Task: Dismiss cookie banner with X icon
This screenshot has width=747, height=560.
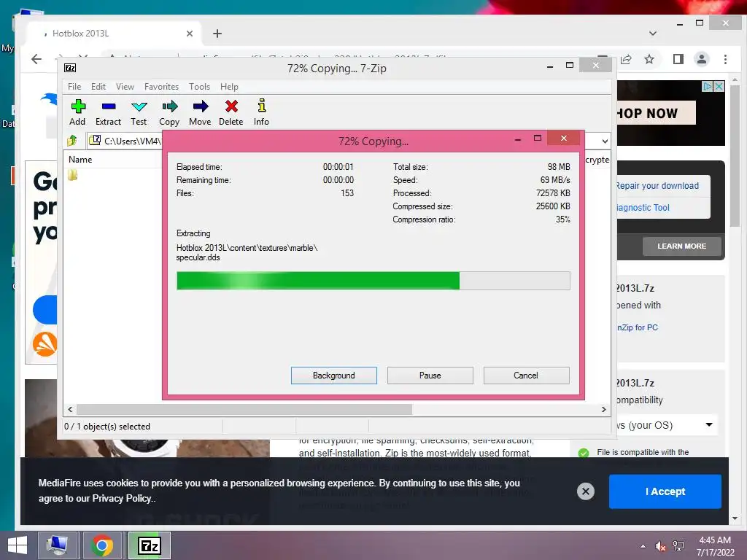Action: pos(586,491)
